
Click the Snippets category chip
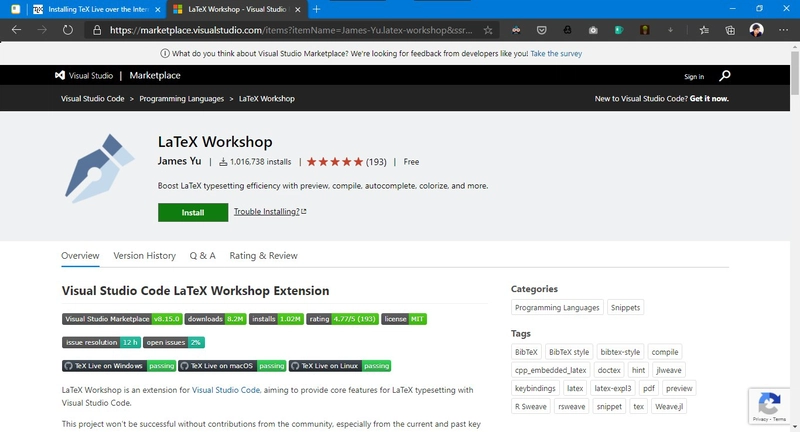point(626,308)
